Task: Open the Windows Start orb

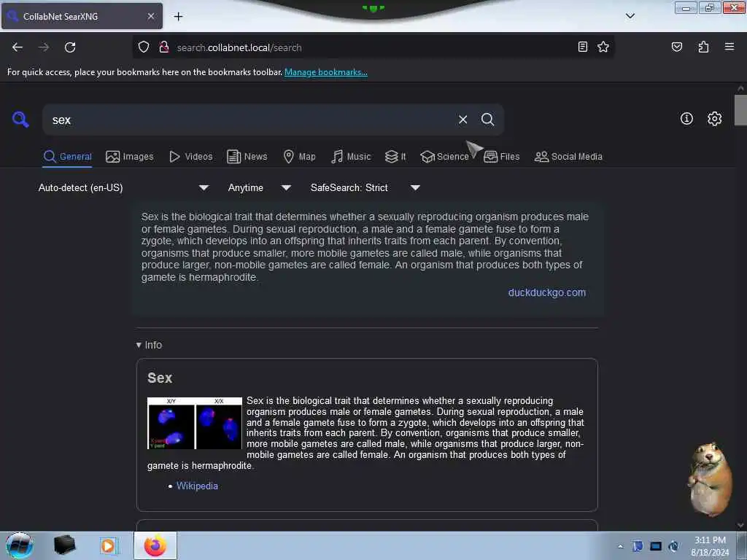Action: pos(20,545)
